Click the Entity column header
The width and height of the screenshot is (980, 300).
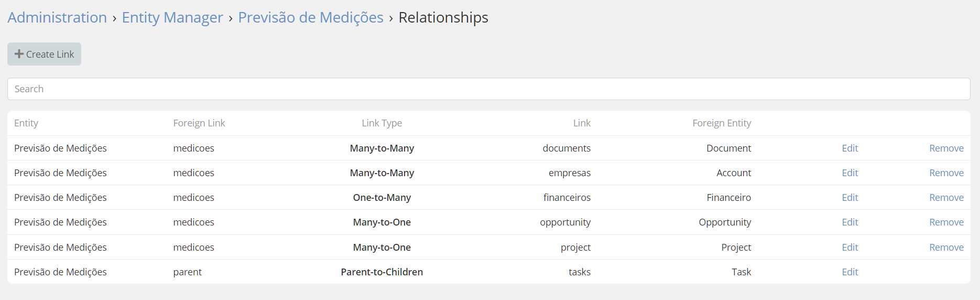coord(26,123)
